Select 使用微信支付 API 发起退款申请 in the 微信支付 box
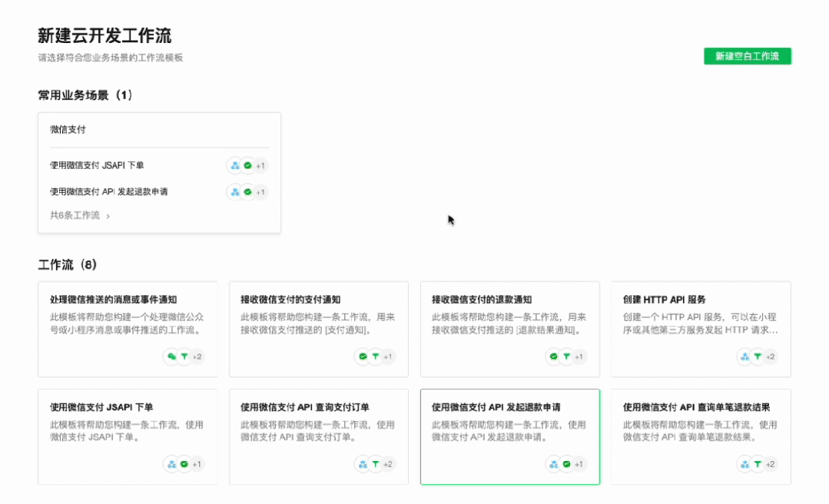 109,191
